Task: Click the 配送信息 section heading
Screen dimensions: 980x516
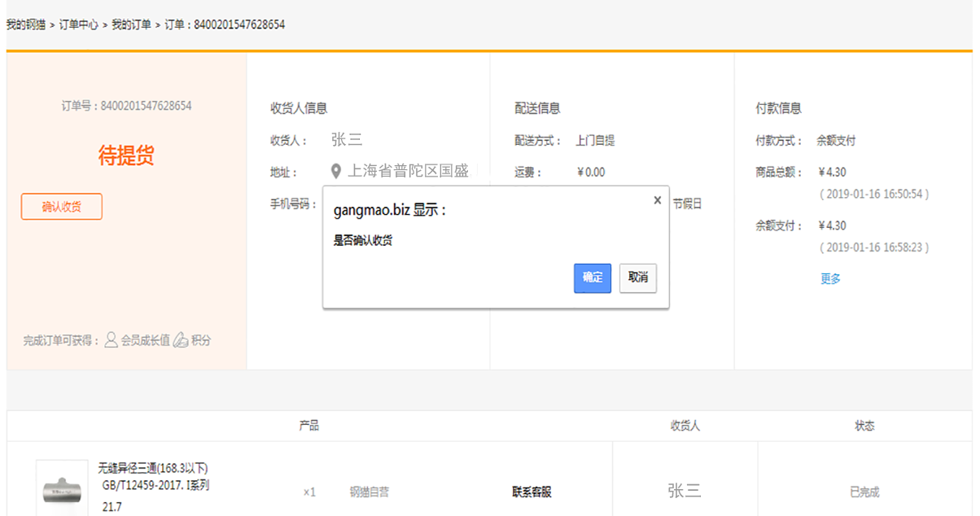Action: [537, 108]
